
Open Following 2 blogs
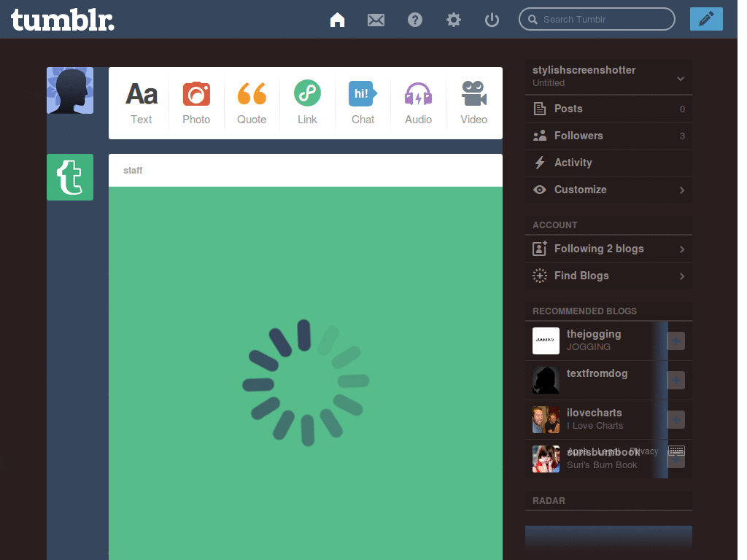coord(608,249)
